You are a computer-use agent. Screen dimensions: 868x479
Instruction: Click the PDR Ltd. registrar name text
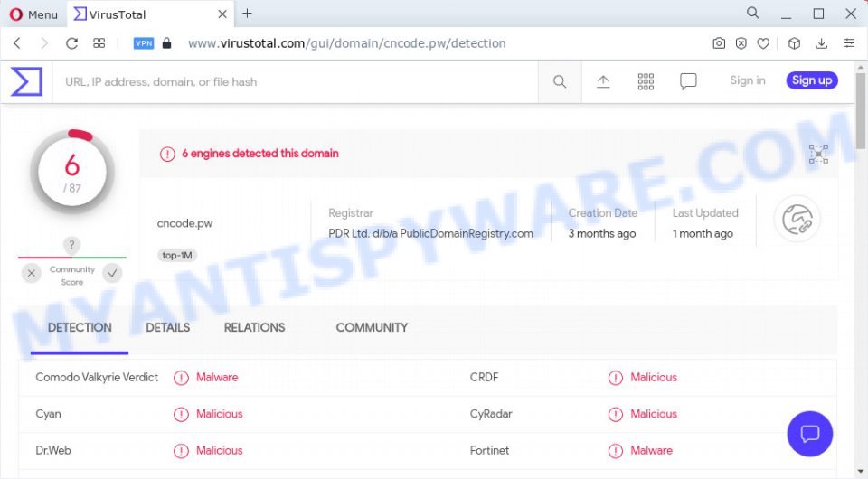tap(430, 233)
